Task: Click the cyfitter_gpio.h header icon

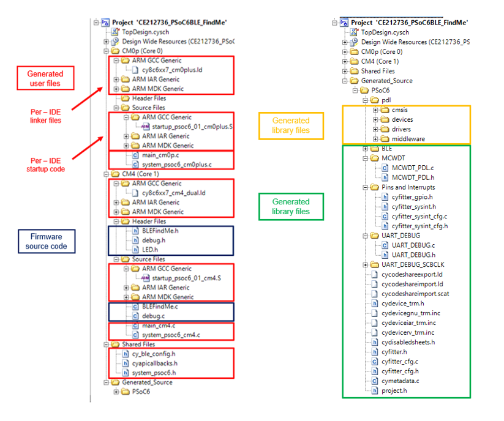Action: 385,197
